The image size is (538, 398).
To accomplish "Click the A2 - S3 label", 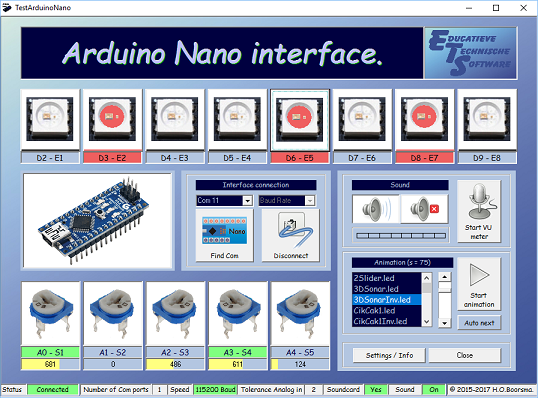I will coord(175,352).
